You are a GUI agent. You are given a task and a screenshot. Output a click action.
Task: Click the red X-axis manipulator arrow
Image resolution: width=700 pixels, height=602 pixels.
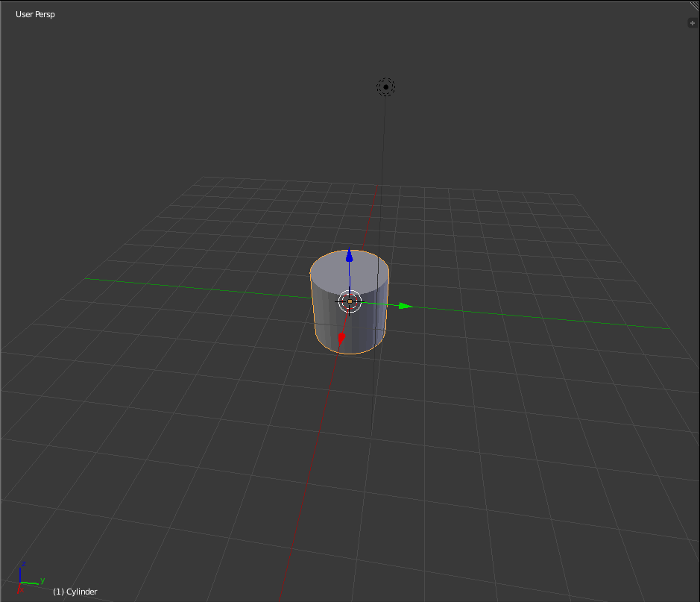tap(341, 336)
